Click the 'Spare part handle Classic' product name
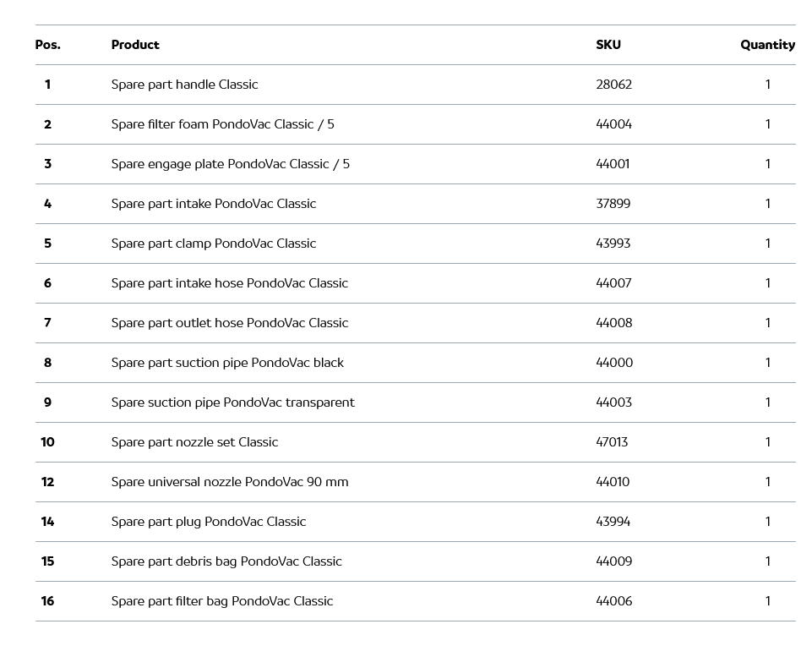 [184, 85]
